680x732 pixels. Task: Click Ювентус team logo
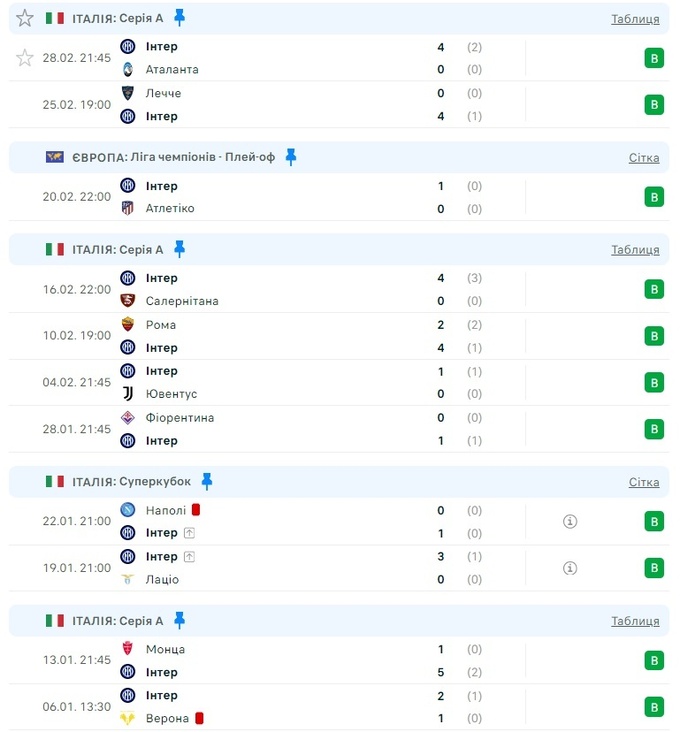click(x=127, y=394)
